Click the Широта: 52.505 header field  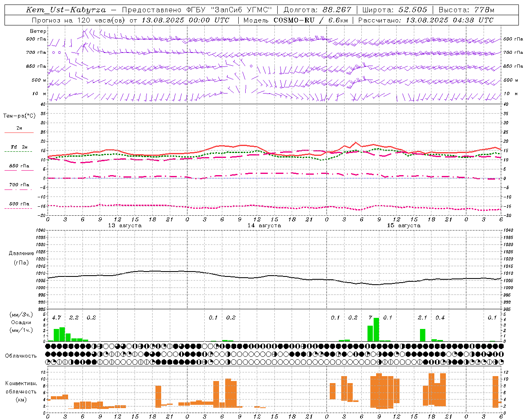click(395, 10)
